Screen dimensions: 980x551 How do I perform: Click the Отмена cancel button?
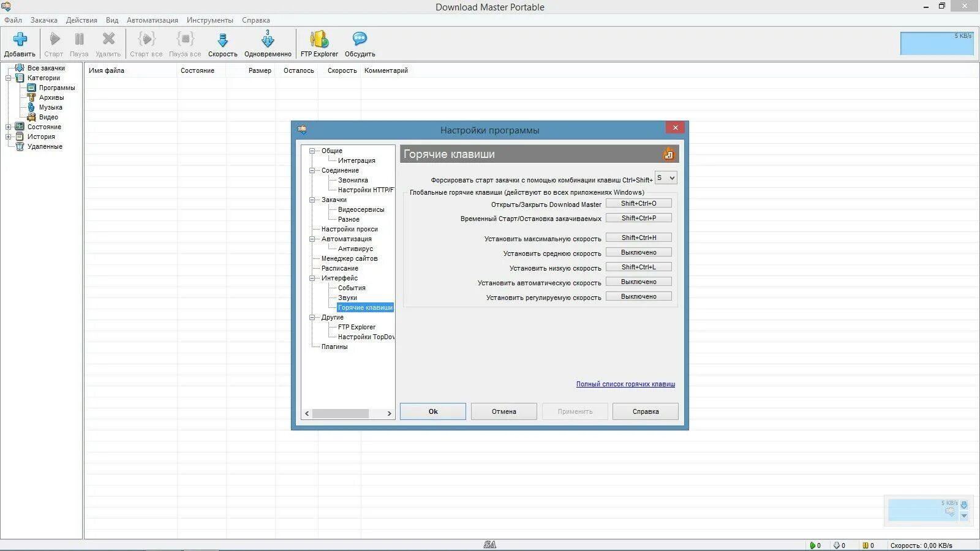point(504,411)
